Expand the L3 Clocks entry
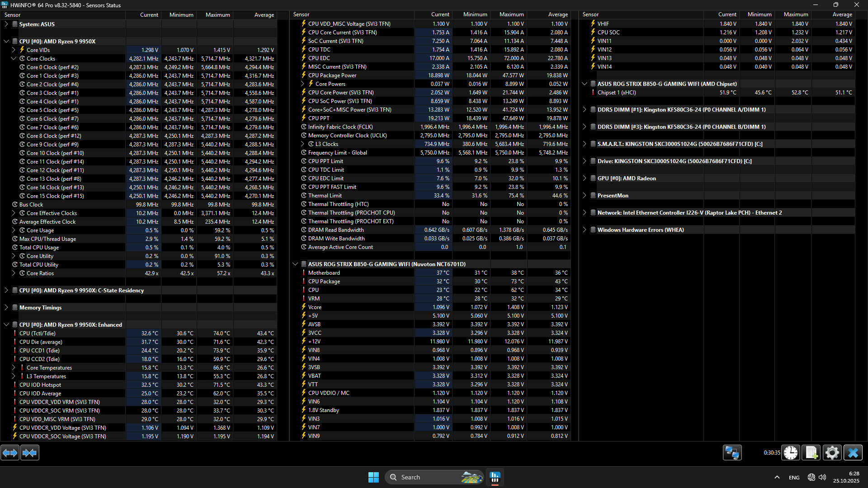Viewport: 868px width, 488px height. point(302,144)
